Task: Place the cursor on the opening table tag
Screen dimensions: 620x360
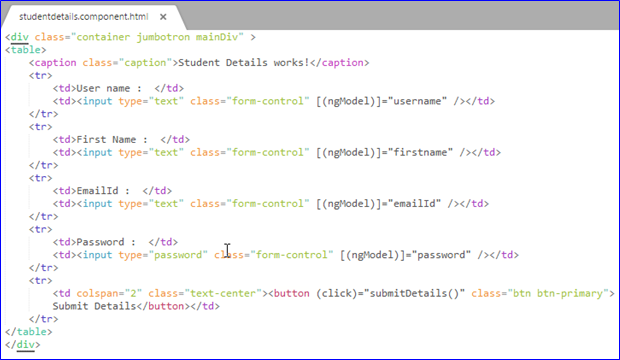Action: [x=26, y=50]
